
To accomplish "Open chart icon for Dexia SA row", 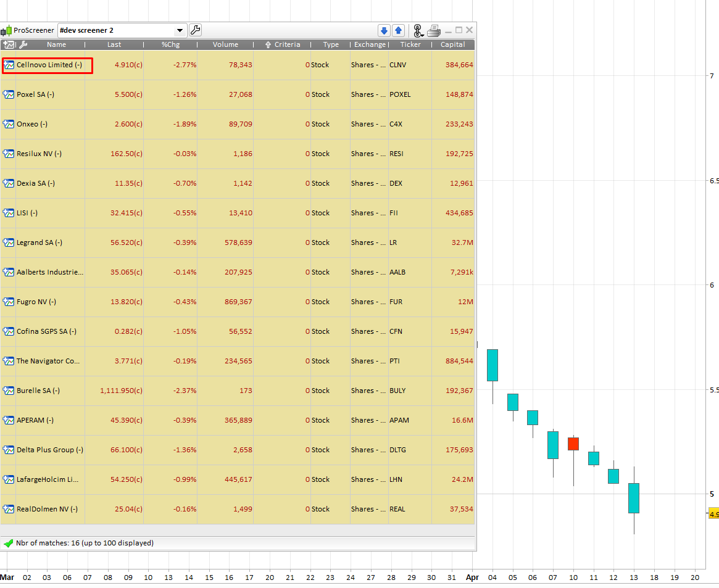I will 9,183.
